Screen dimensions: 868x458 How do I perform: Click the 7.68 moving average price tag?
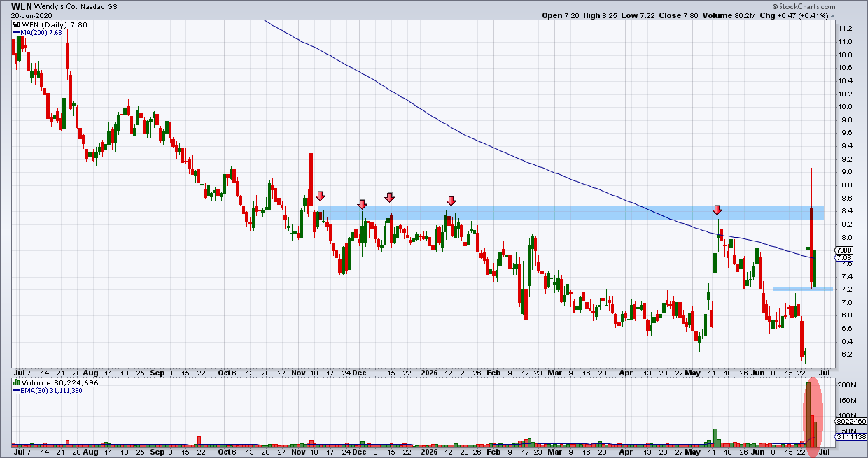[844, 258]
